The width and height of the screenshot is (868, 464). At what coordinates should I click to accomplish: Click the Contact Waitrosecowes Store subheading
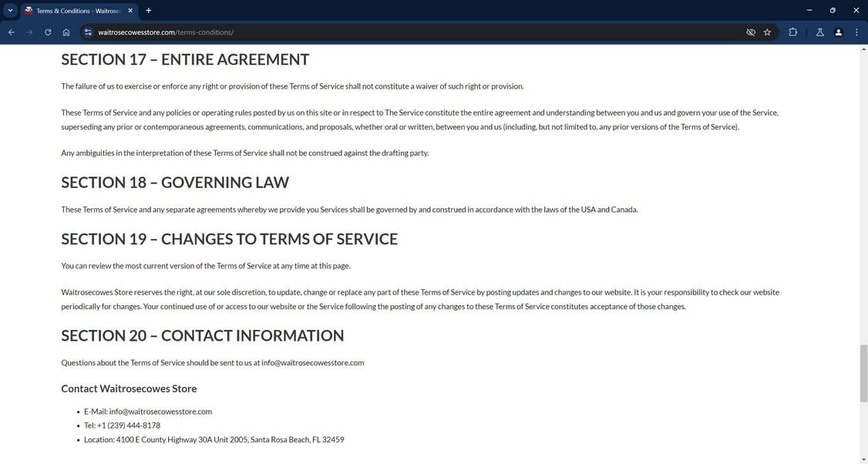(129, 388)
